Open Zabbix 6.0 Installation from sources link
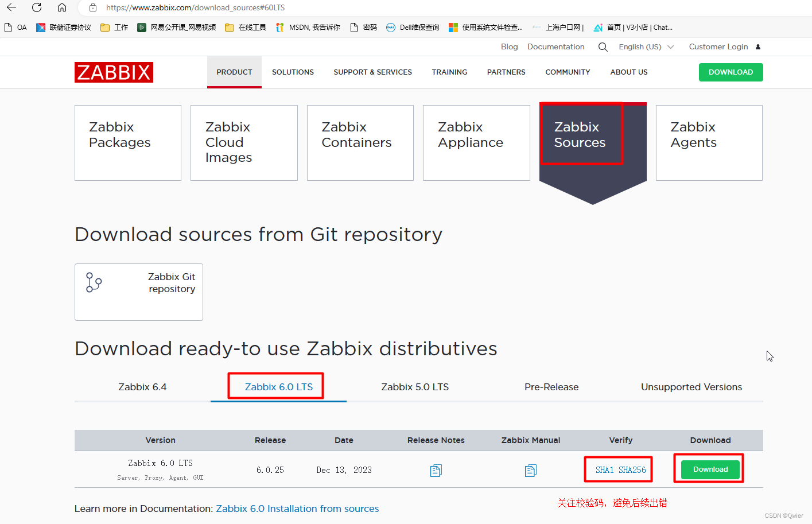812x524 pixels. click(x=297, y=509)
